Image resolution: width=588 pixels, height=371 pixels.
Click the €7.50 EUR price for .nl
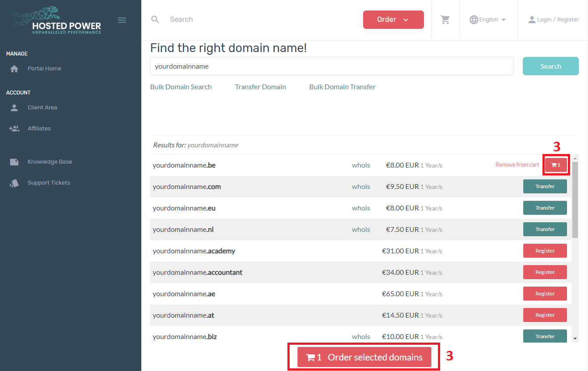pos(402,230)
